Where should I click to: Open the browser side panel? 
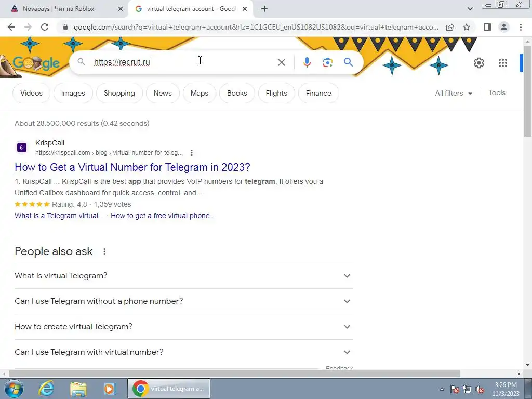point(487,27)
